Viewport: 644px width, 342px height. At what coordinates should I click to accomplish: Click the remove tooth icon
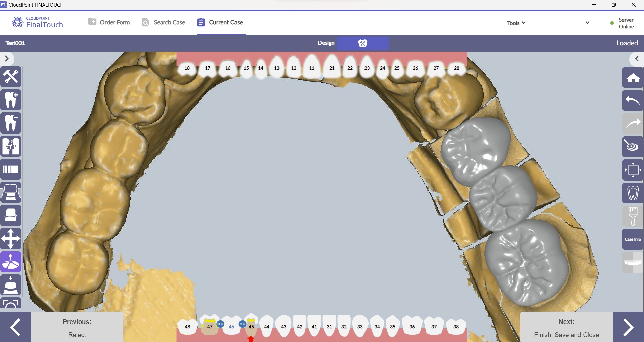[x=11, y=123]
